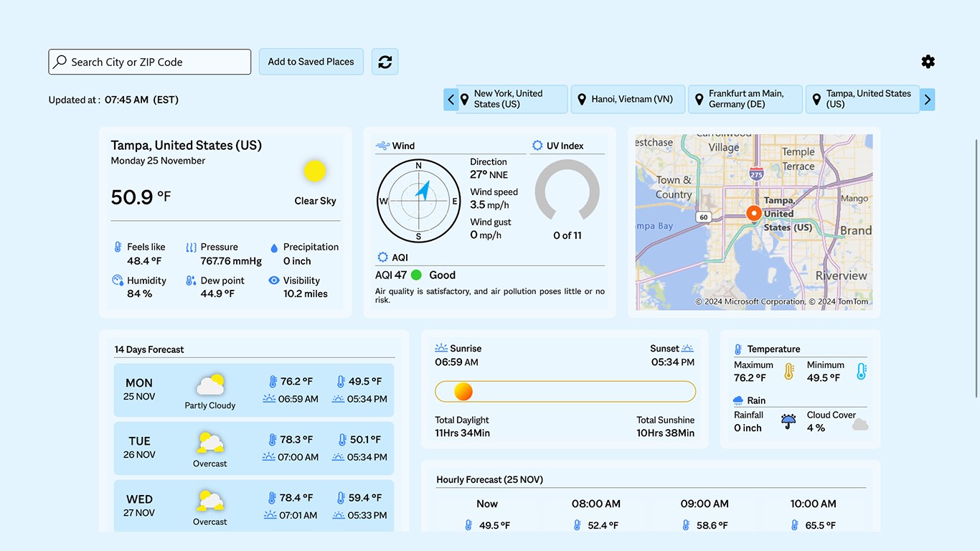The image size is (980, 551).
Task: Click the Dew point icon
Action: [x=192, y=281]
